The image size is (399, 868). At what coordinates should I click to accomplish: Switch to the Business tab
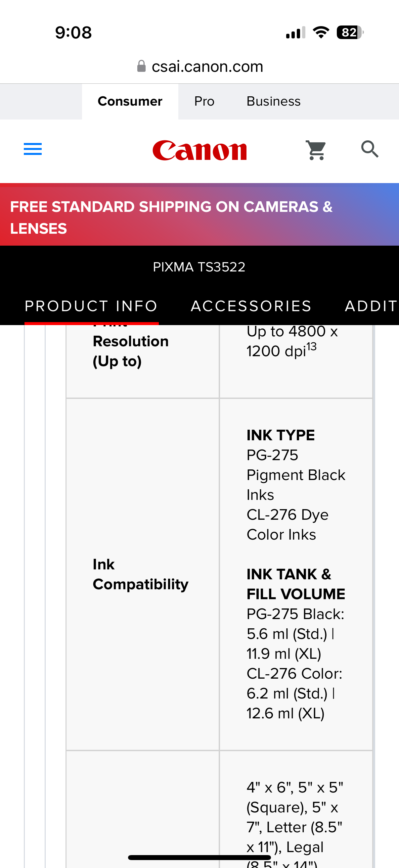tap(273, 101)
